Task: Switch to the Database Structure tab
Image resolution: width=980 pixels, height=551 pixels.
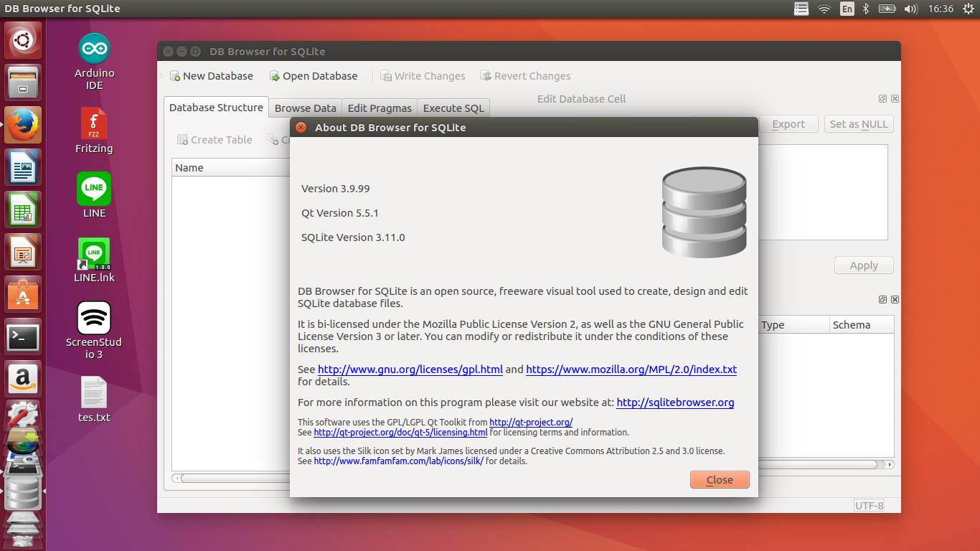Action: (216, 108)
